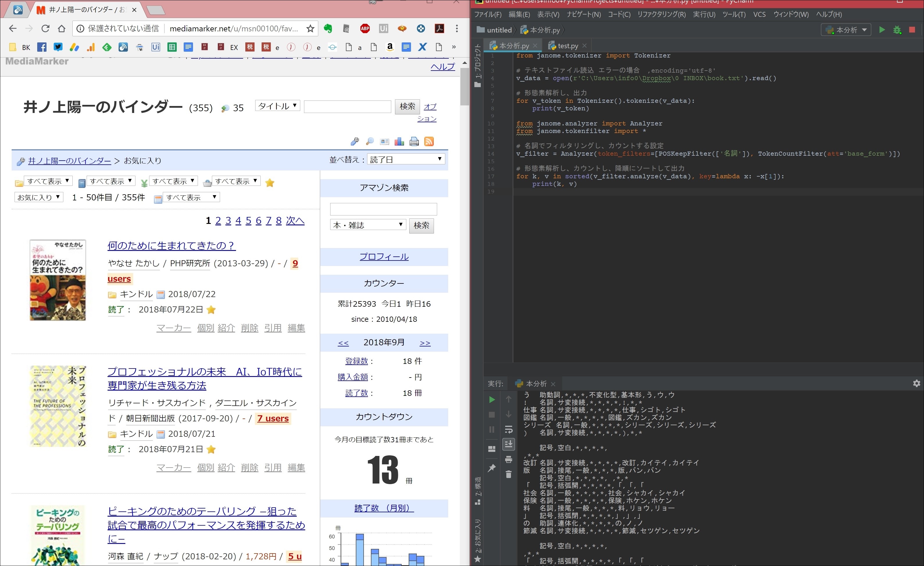Click the browser page vertical scrollbar

[465, 86]
